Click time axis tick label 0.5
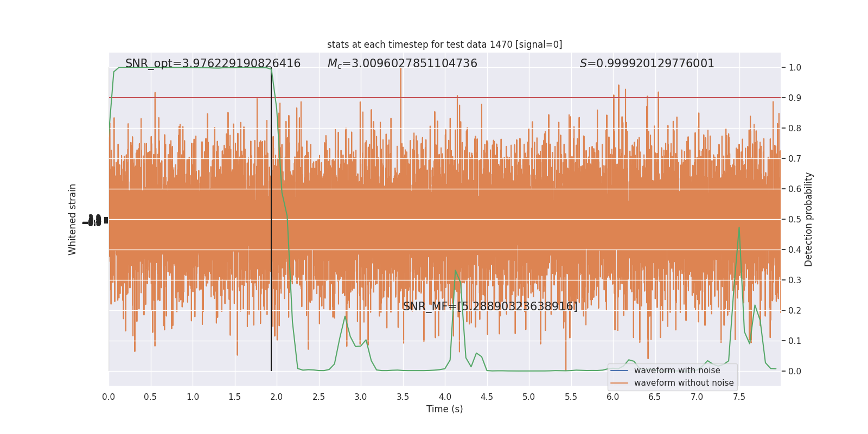Image resolution: width=868 pixels, height=434 pixels. point(150,397)
